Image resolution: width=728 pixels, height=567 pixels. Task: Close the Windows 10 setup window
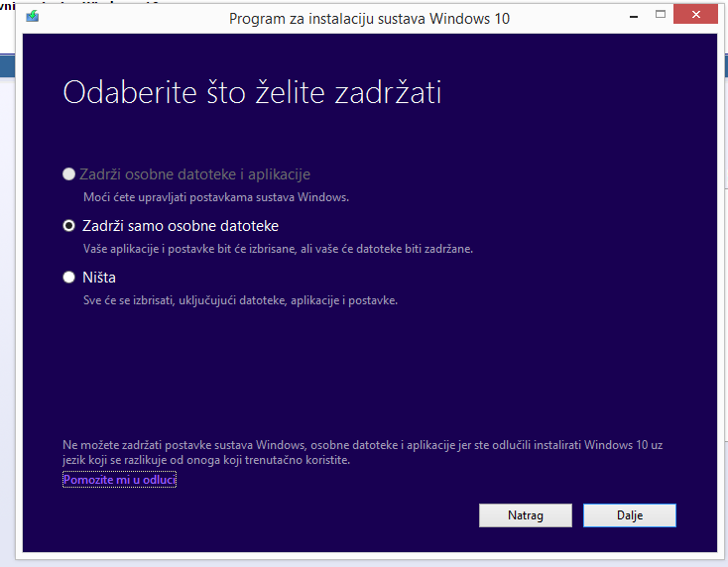(x=695, y=15)
